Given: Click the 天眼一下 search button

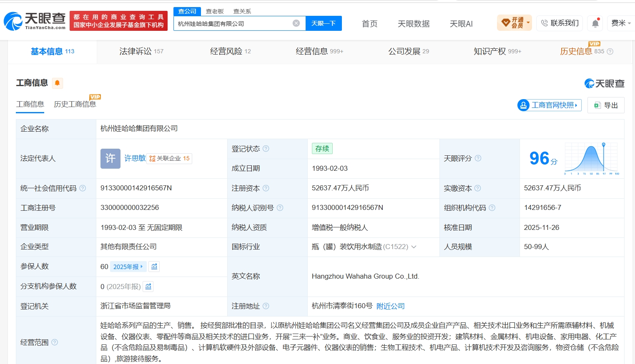Looking at the screenshot, I should (324, 23).
